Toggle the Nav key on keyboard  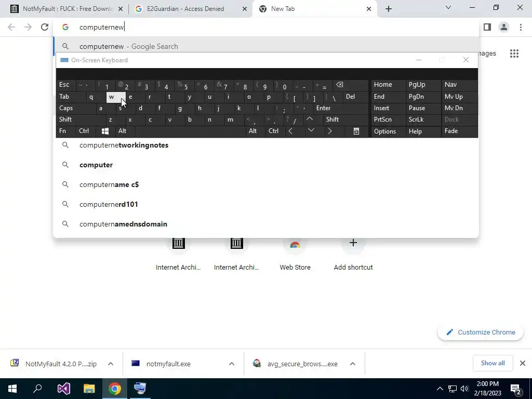click(459, 85)
